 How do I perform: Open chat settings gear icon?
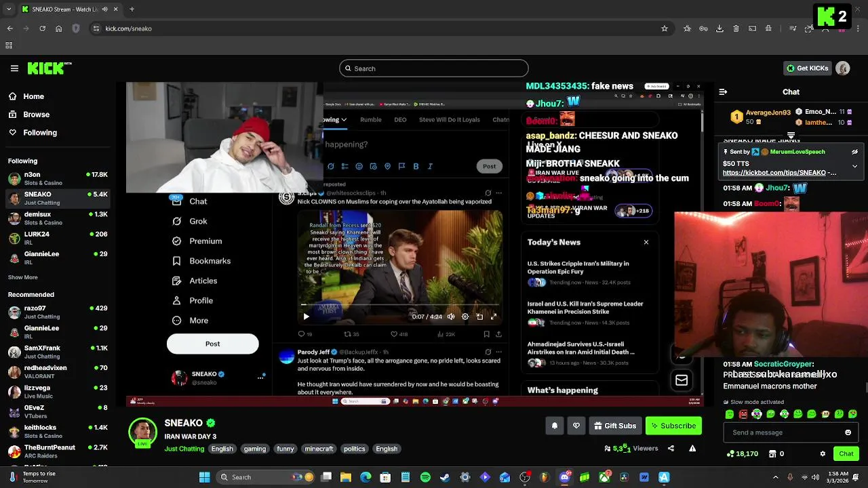pos(823,453)
